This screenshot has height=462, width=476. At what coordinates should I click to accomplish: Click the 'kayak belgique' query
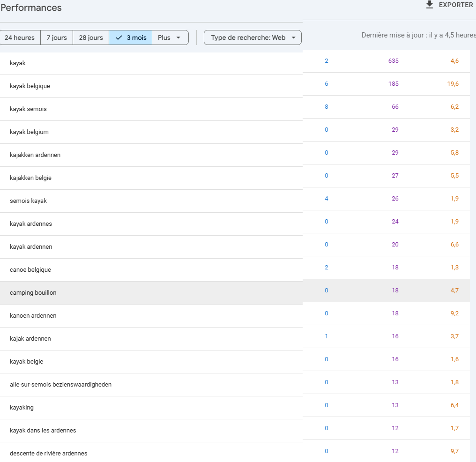[x=30, y=86]
